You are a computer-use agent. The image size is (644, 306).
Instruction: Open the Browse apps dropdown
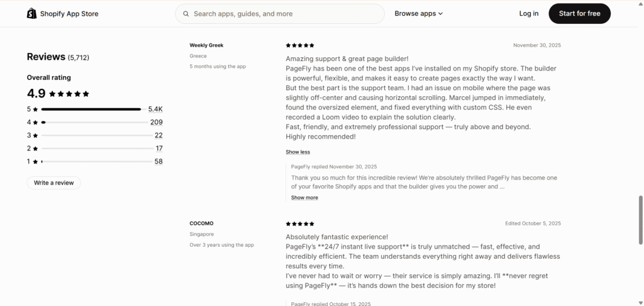pyautogui.click(x=419, y=13)
